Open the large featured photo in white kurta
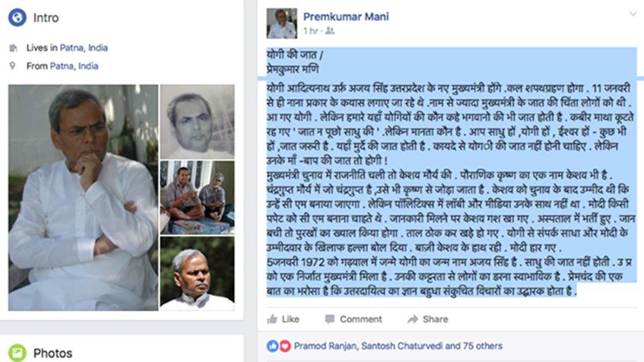Screen dimensions: 644x362 point(83,198)
